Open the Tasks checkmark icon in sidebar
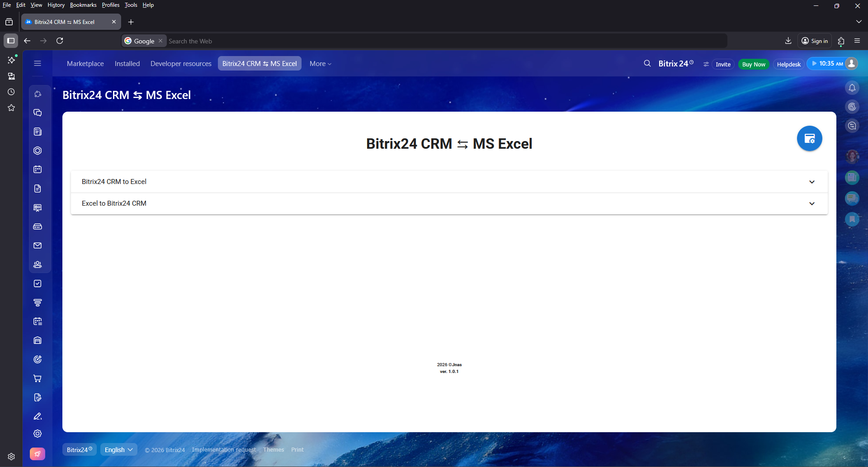Screen dimensions: 868x467 pyautogui.click(x=38, y=283)
